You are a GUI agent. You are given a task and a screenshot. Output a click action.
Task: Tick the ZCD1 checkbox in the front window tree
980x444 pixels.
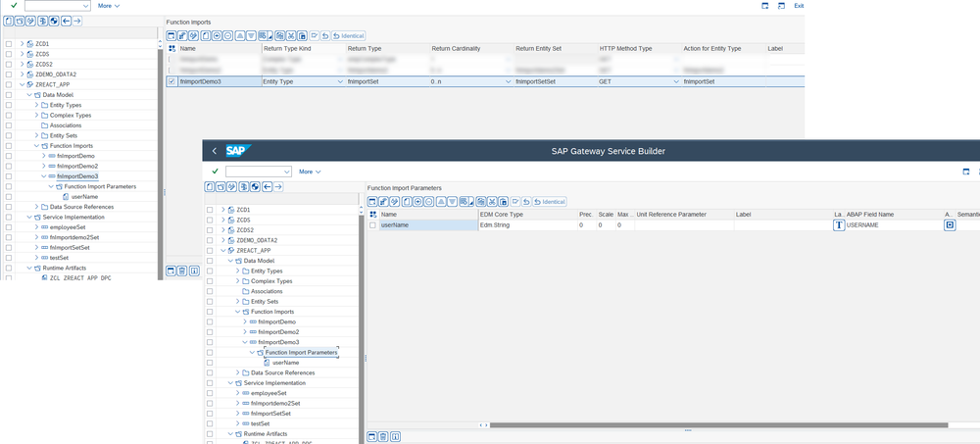tap(209, 210)
